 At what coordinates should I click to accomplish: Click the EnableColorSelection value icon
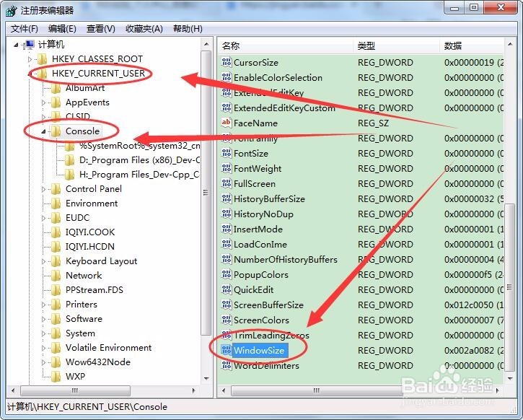pyautogui.click(x=227, y=77)
